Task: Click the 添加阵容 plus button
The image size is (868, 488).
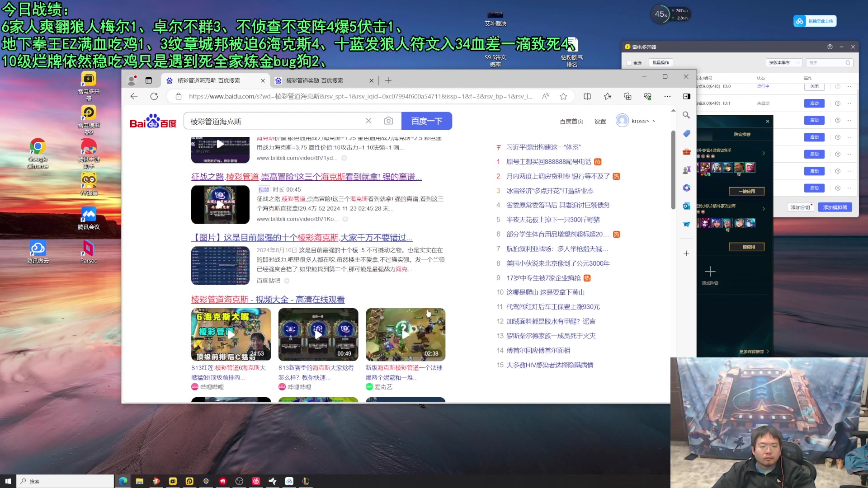Action: click(x=710, y=272)
